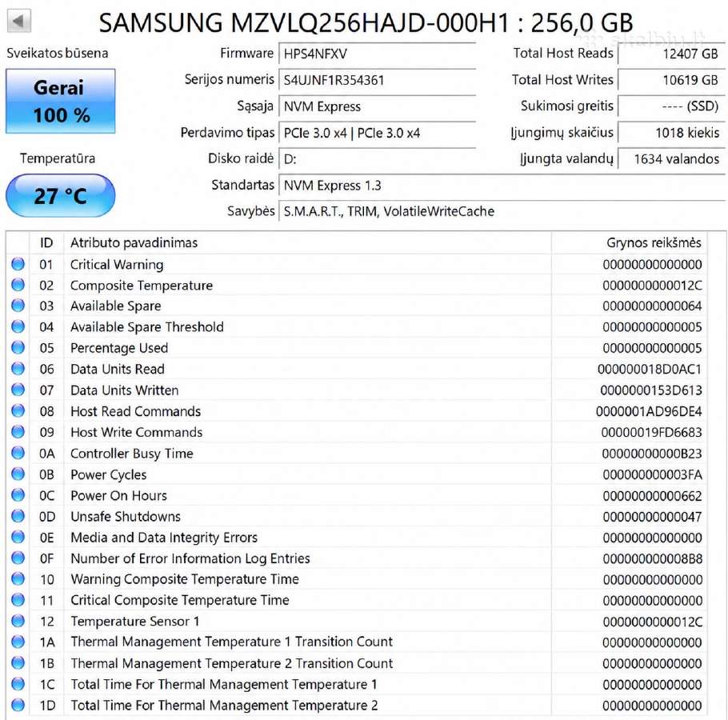Select status icon for Warning Composite Temperature Time
Image resolution: width=728 pixels, height=720 pixels.
point(18,579)
